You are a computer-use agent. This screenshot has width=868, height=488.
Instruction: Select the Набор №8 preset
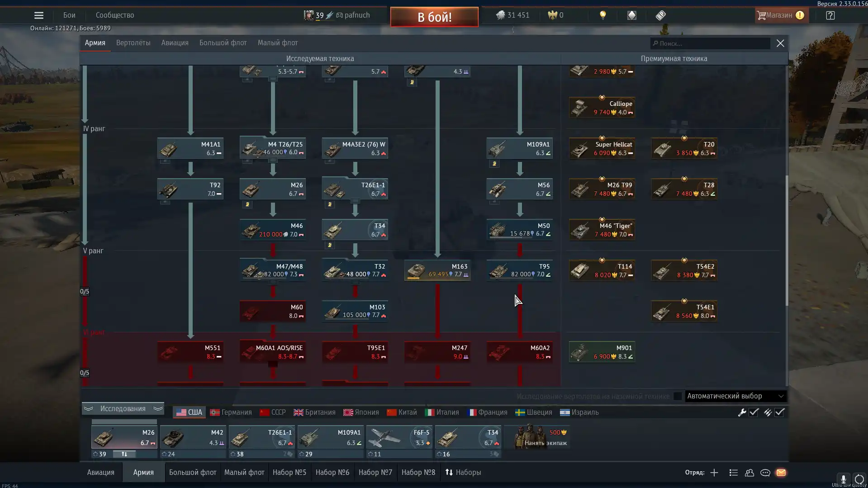pyautogui.click(x=418, y=473)
